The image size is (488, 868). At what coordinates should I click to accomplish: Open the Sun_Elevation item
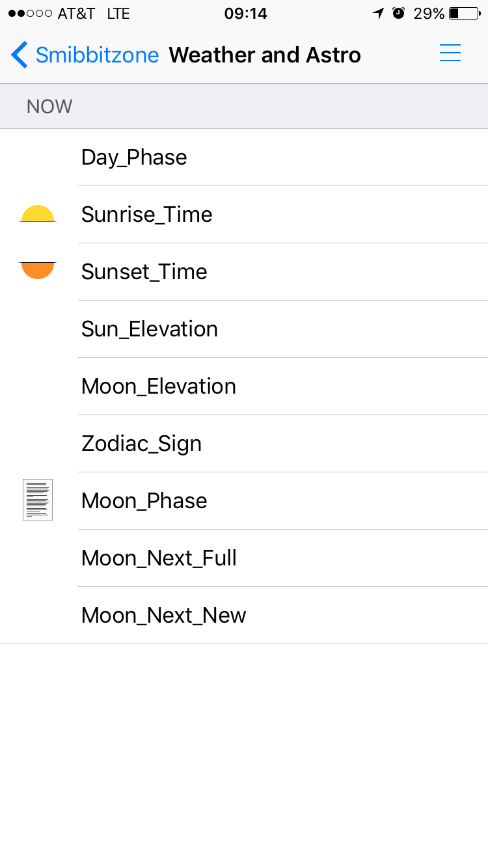pos(150,329)
